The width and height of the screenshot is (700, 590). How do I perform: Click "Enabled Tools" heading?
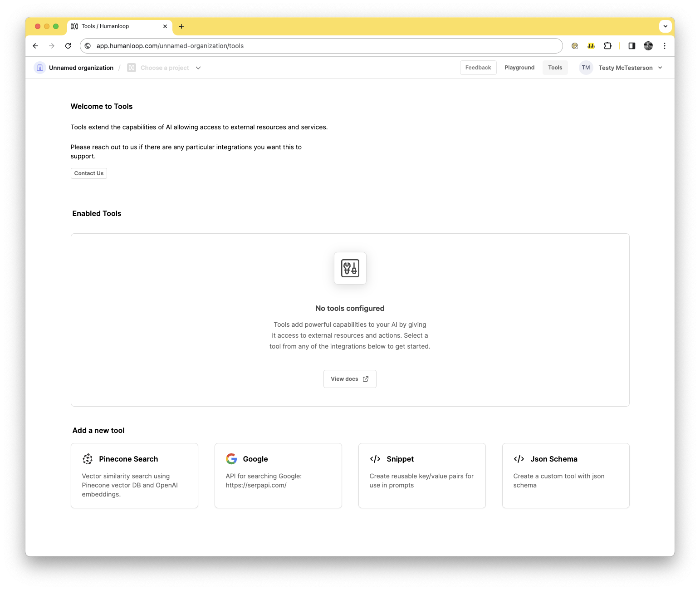97,213
